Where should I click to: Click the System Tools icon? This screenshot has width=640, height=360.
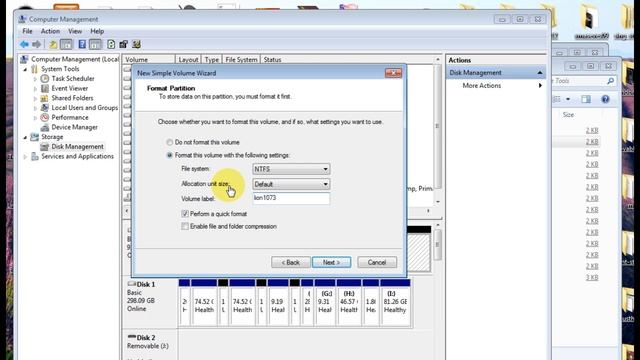[x=35, y=69]
